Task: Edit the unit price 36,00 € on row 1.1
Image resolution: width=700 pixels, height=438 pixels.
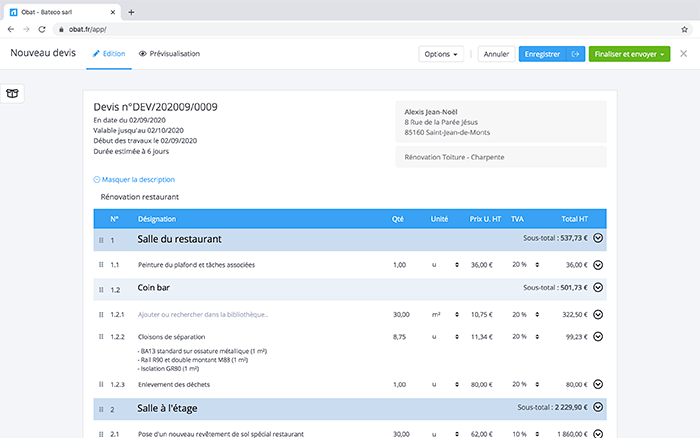Action: pyautogui.click(x=482, y=265)
